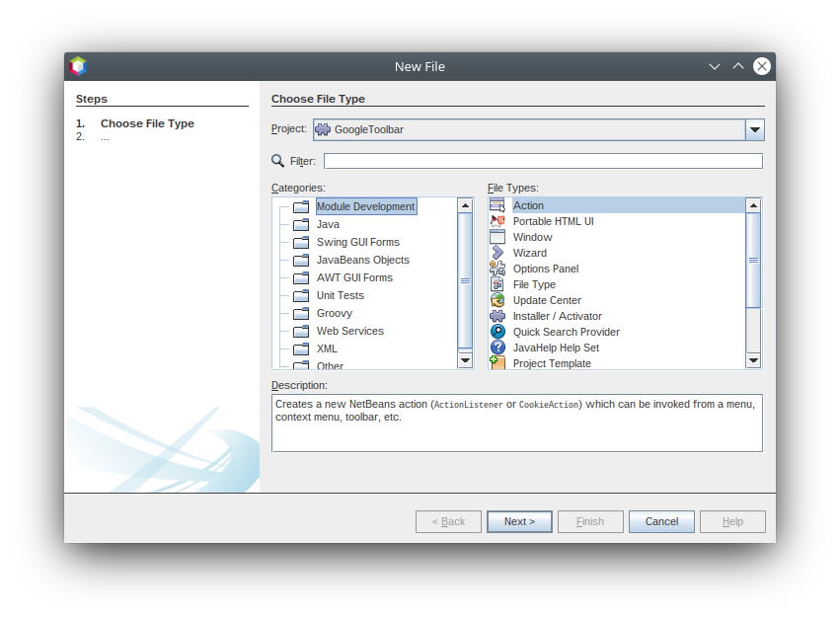Open the Project dropdown arrow
This screenshot has height=619, width=840.
pos(754,129)
